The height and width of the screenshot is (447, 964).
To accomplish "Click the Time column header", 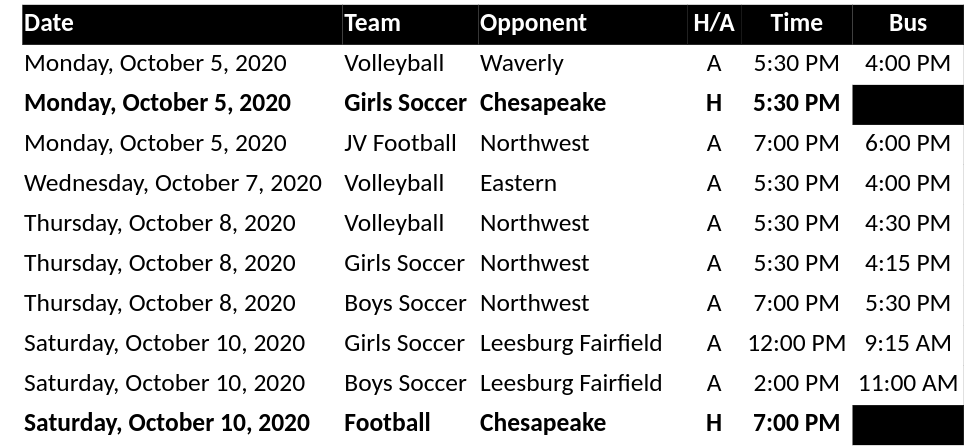I will 796,23.
